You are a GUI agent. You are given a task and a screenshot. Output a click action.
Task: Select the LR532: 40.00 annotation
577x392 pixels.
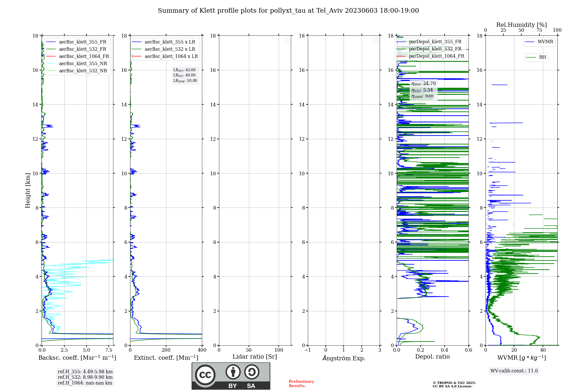184,75
